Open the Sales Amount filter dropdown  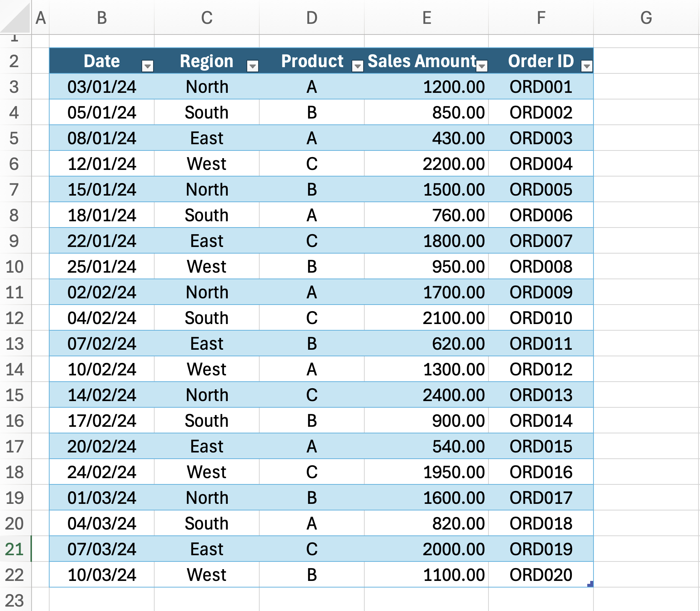482,66
